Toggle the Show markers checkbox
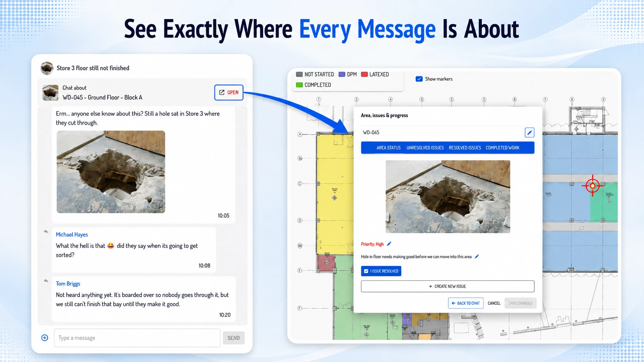This screenshot has width=644, height=362. (x=419, y=79)
